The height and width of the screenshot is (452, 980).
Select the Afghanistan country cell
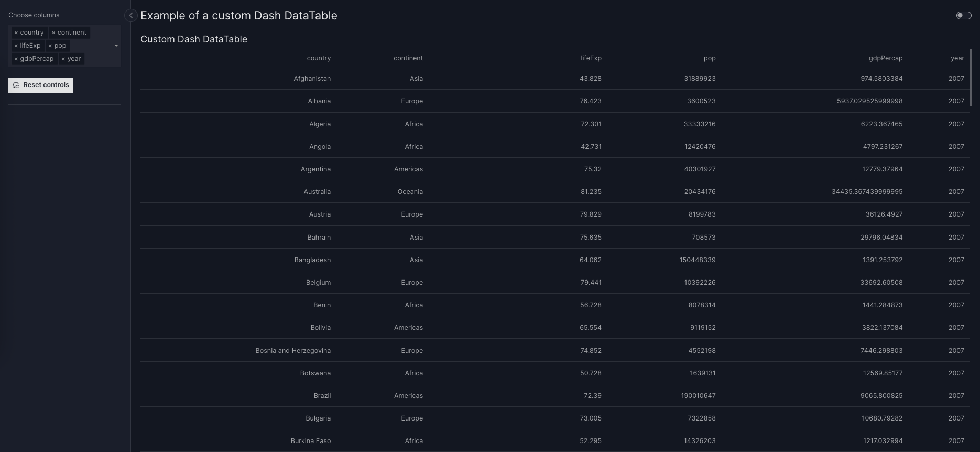pos(312,79)
